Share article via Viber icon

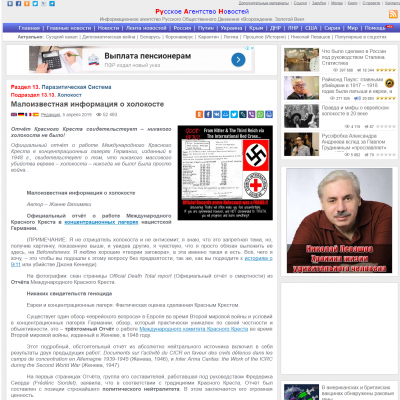(x=251, y=114)
